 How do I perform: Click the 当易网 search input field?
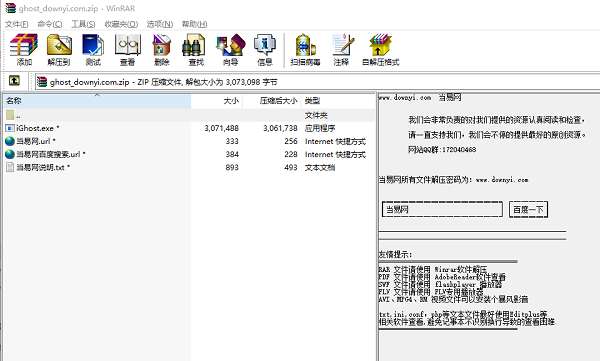pyautogui.click(x=442, y=209)
